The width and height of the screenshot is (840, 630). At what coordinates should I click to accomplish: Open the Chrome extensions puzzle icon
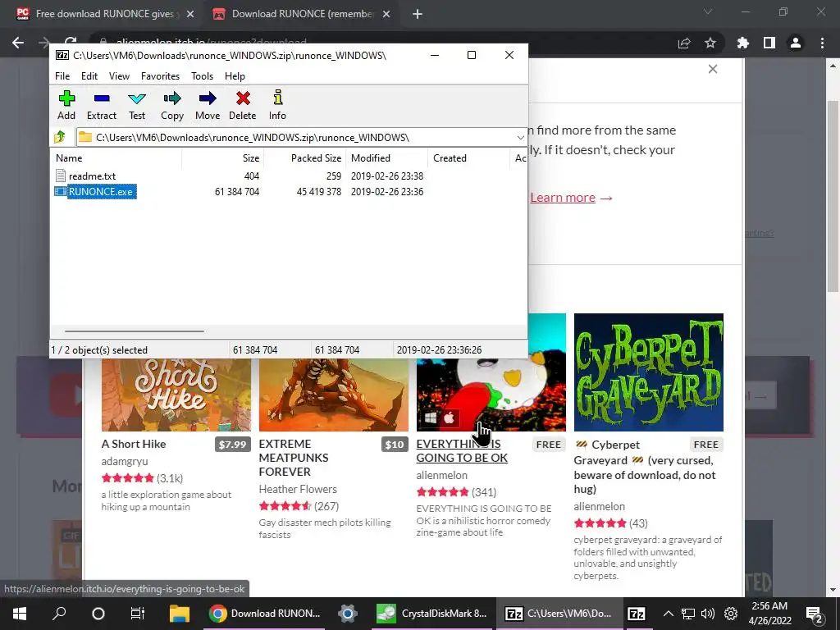(743, 43)
